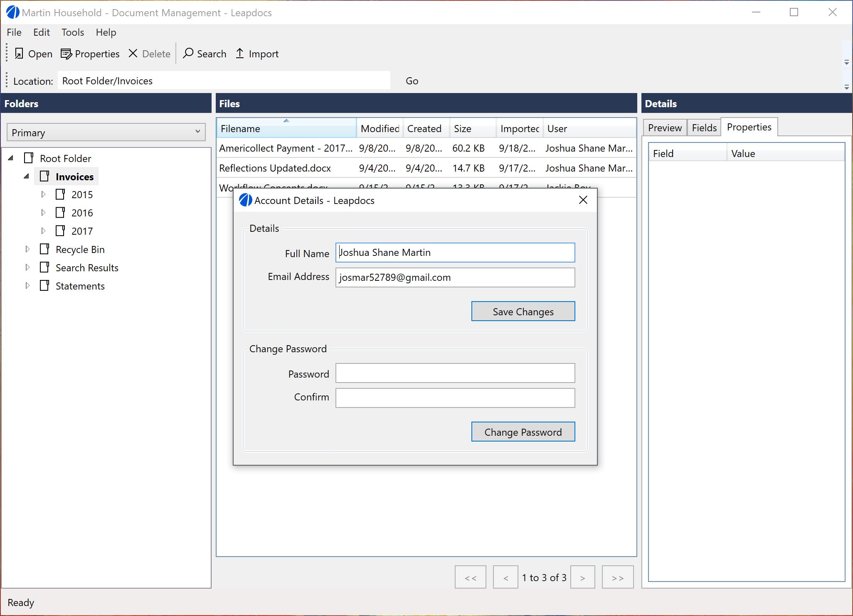
Task: Click the Import toolbar button
Action: coord(257,54)
